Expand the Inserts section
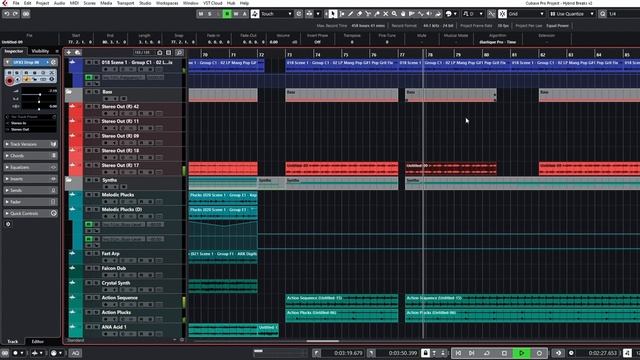 pos(31,179)
